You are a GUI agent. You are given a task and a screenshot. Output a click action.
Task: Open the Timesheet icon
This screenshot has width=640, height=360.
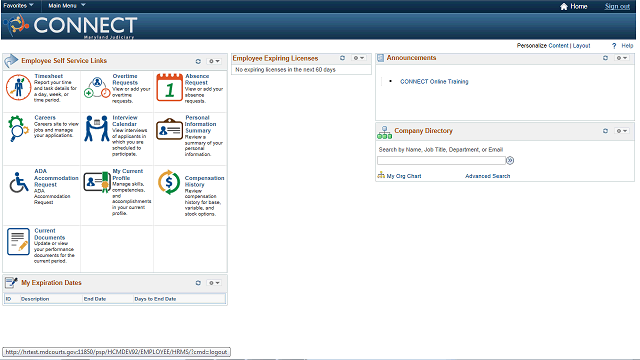(18, 87)
